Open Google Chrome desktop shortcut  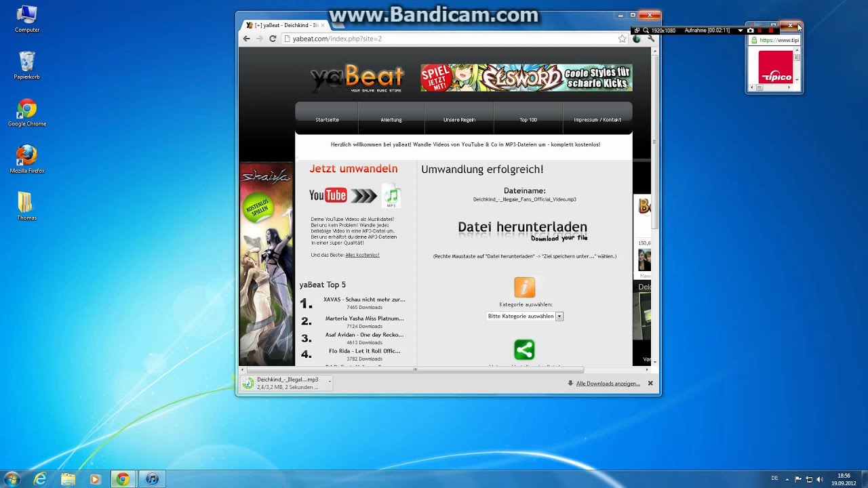27,113
